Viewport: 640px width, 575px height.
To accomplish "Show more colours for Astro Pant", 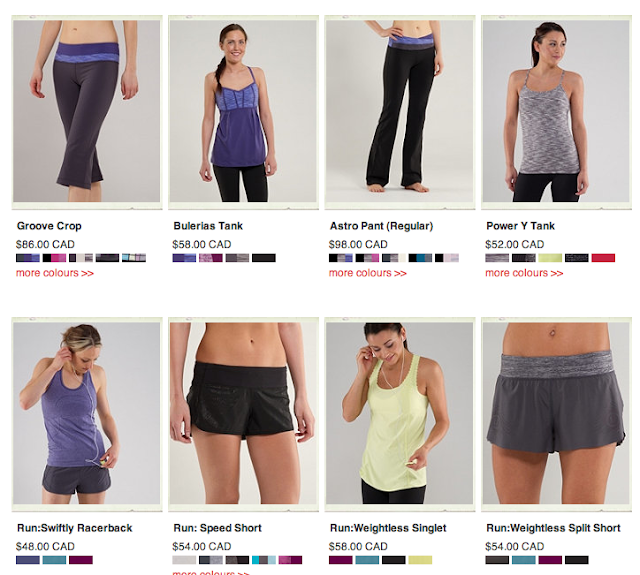I will [368, 273].
